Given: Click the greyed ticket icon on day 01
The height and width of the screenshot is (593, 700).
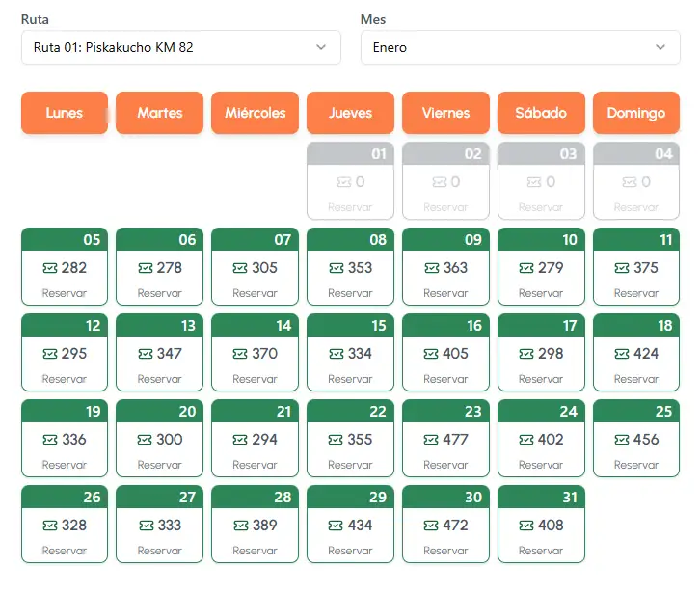Looking at the screenshot, I should [344, 182].
